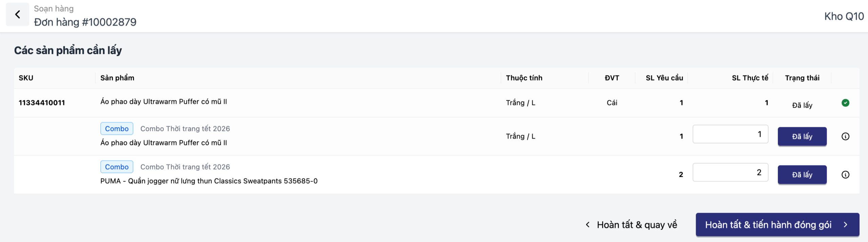Click the green check icon on first row

pyautogui.click(x=845, y=103)
